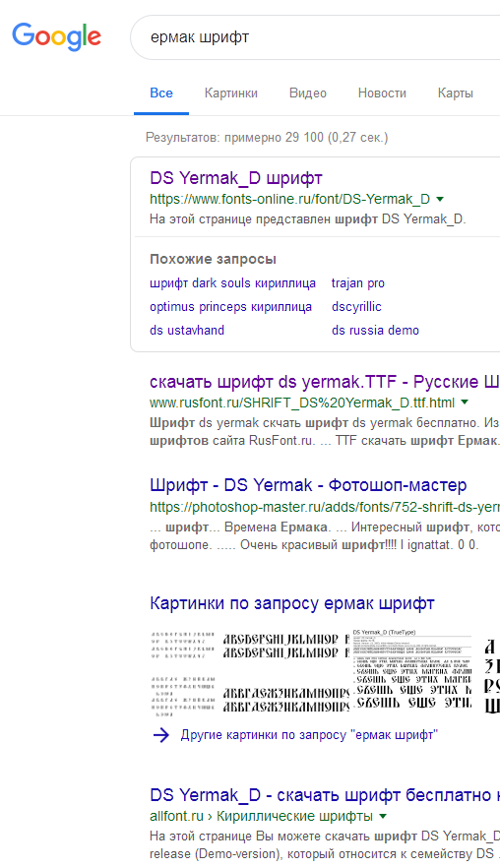Expand dropdown arrow next to fonts-online.ru URL
Screen dimensions: 500x868
pos(440,199)
